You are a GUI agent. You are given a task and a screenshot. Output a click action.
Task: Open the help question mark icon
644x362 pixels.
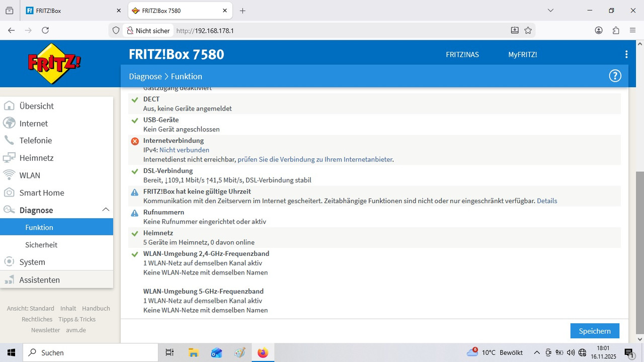(615, 76)
